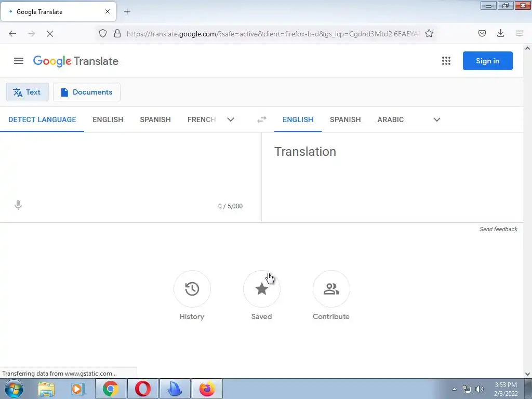This screenshot has height=399, width=532.
Task: Go back with the browser back arrow
Action: [x=12, y=34]
